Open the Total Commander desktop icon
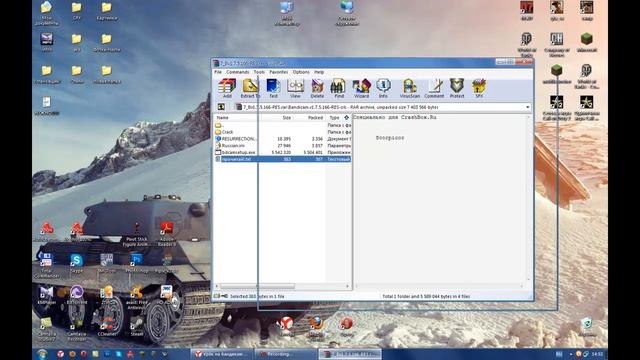The width and height of the screenshot is (640, 360). (x=46, y=265)
